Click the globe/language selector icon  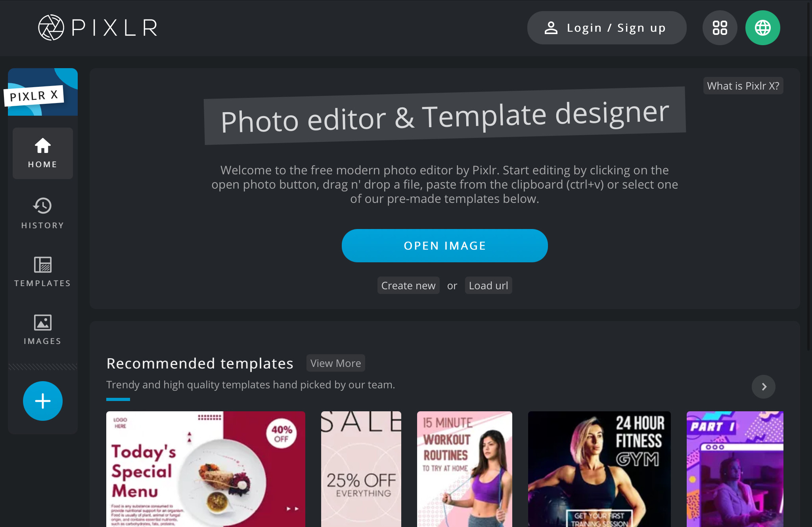[x=763, y=27]
